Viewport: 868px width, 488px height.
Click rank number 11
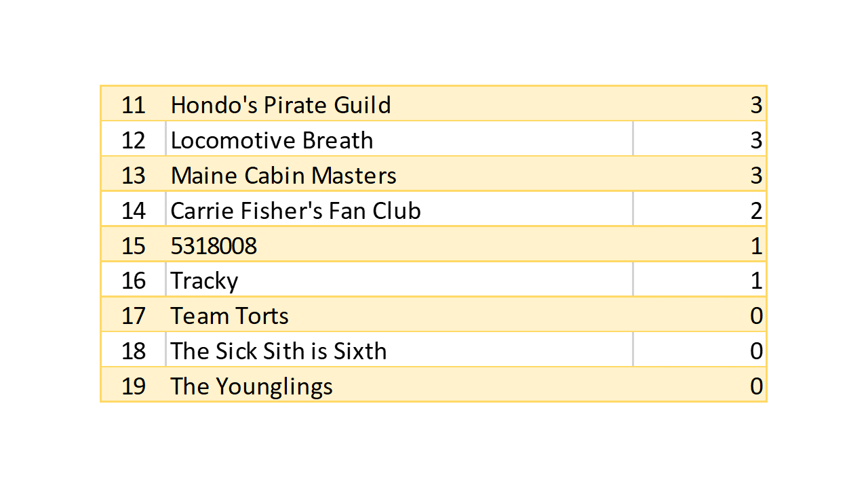click(134, 105)
